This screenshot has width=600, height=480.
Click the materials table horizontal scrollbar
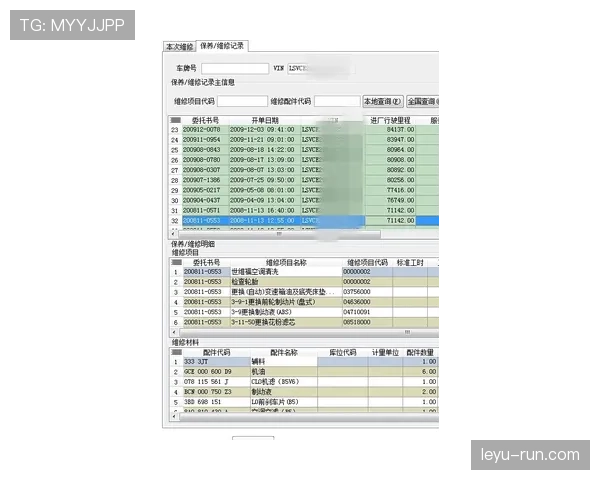click(x=309, y=417)
